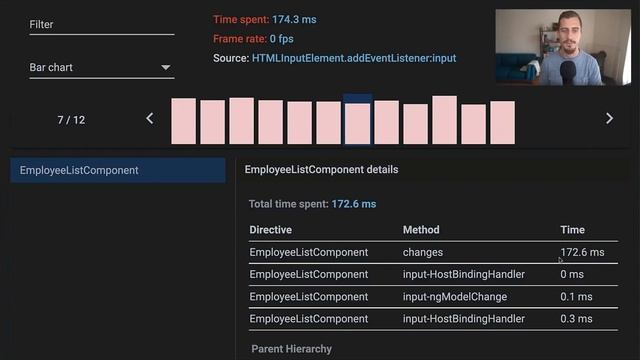Select the fifth frame bar
Image resolution: width=640 pixels, height=360 pixels.
pos(300,123)
